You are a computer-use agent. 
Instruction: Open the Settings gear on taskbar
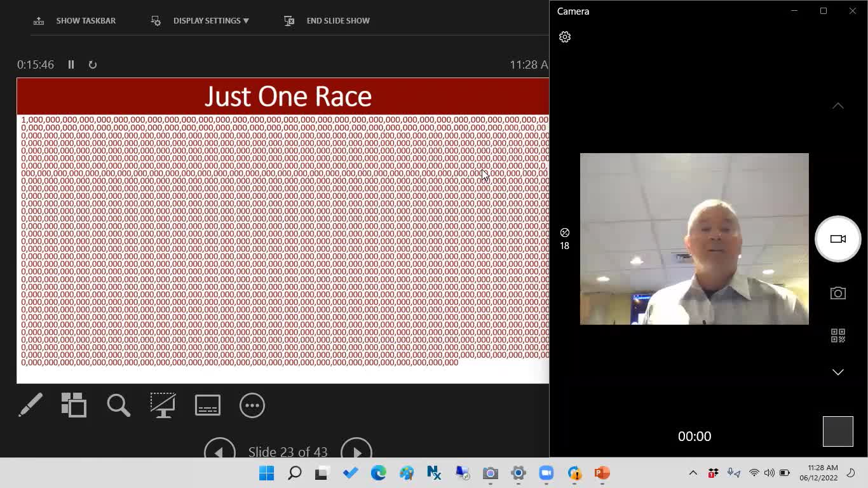[x=518, y=473]
